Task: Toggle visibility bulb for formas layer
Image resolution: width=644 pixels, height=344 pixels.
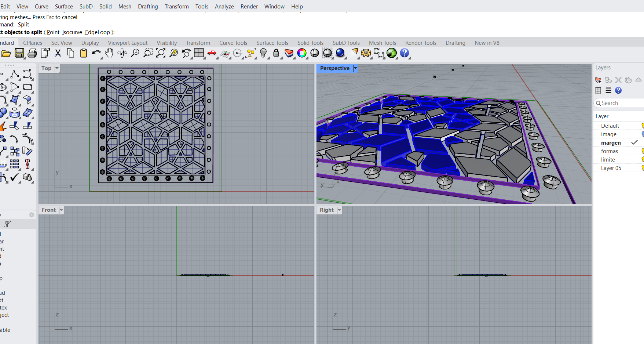Action: click(x=643, y=151)
